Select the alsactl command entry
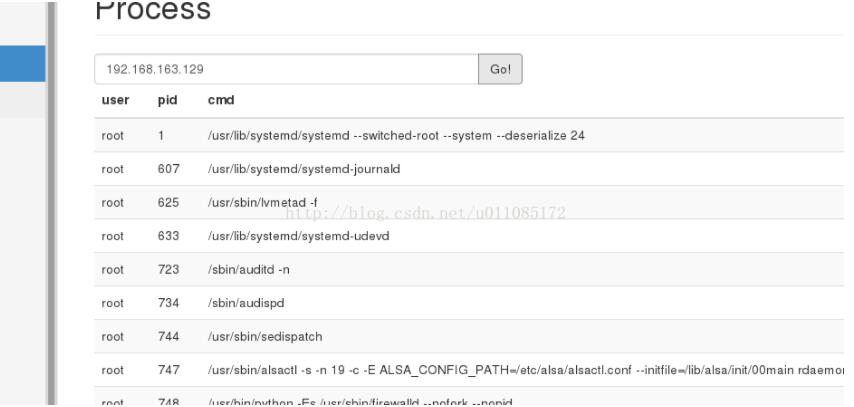Image resolution: width=854 pixels, height=407 pixels. 520,372
